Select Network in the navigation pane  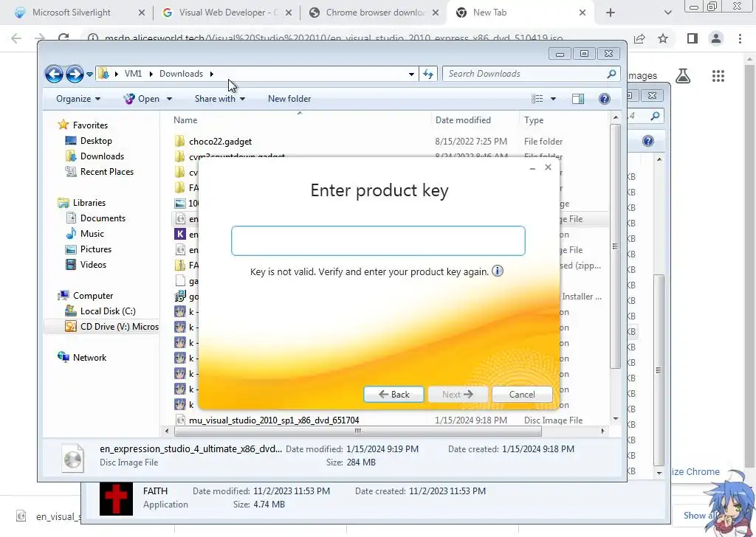[x=89, y=357]
